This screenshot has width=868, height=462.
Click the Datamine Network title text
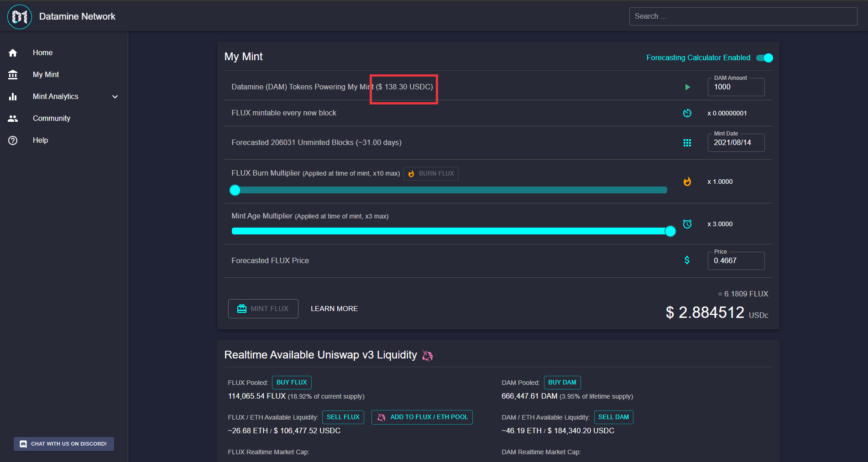click(x=77, y=16)
